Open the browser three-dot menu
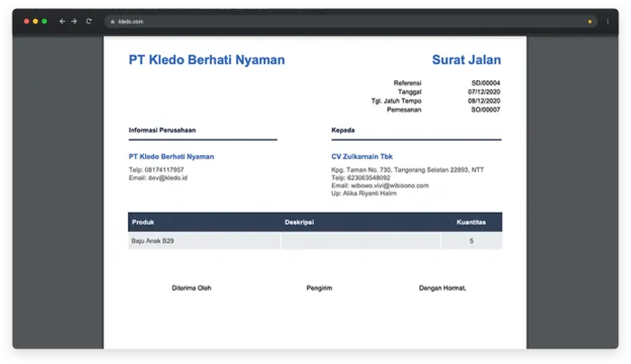 coord(608,22)
